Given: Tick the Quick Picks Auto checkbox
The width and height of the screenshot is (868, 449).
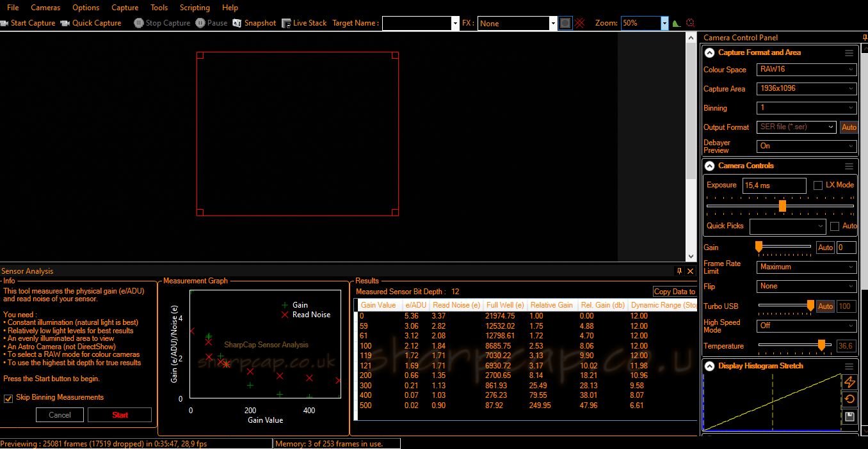Looking at the screenshot, I should point(835,226).
